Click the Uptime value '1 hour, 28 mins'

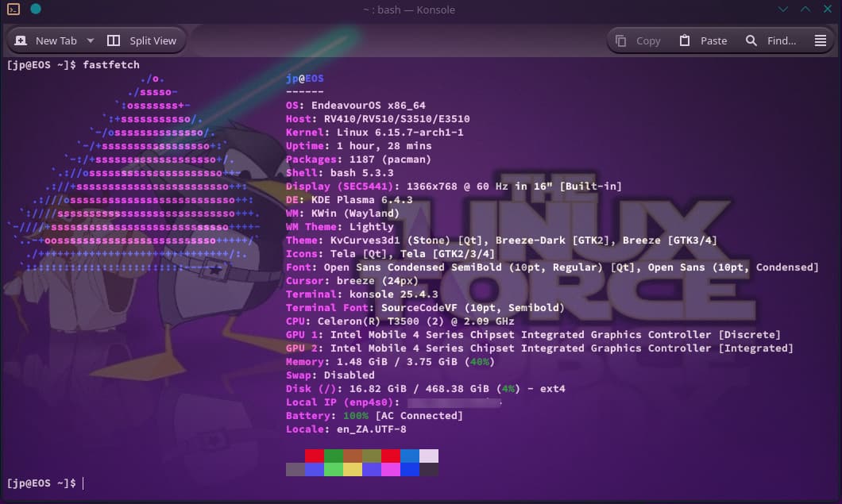[384, 145]
